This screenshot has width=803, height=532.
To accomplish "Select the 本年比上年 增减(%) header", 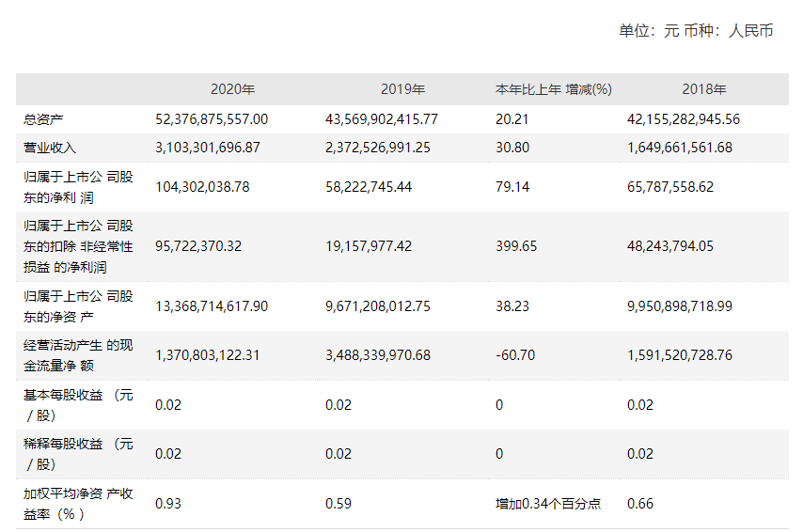I will click(554, 89).
